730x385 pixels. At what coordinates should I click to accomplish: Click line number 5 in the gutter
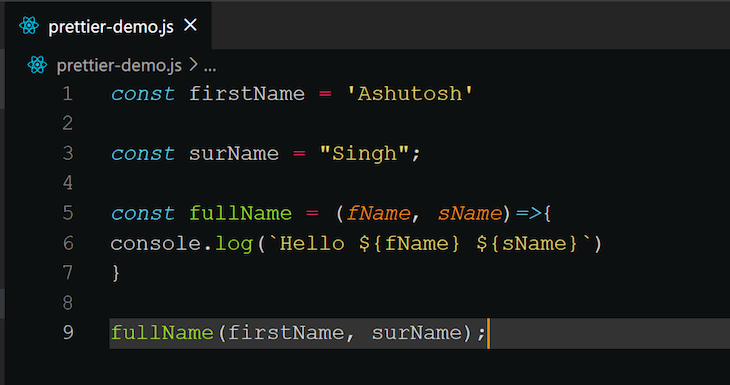[x=68, y=213]
